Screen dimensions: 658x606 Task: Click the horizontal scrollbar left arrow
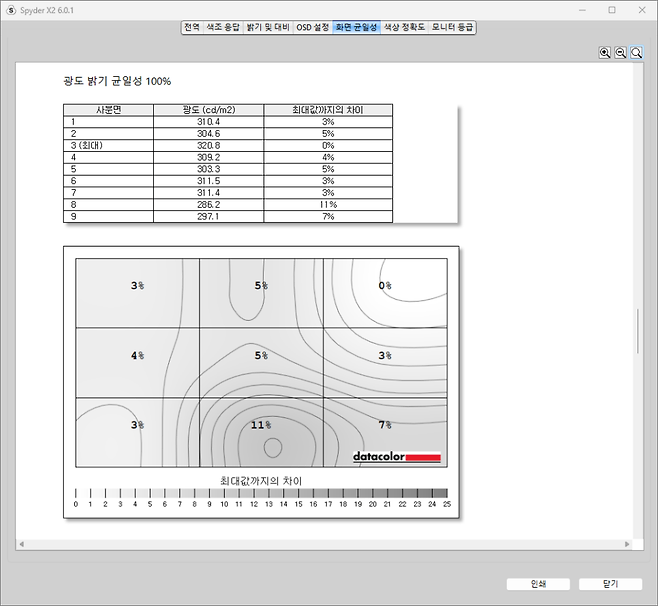(x=22, y=543)
